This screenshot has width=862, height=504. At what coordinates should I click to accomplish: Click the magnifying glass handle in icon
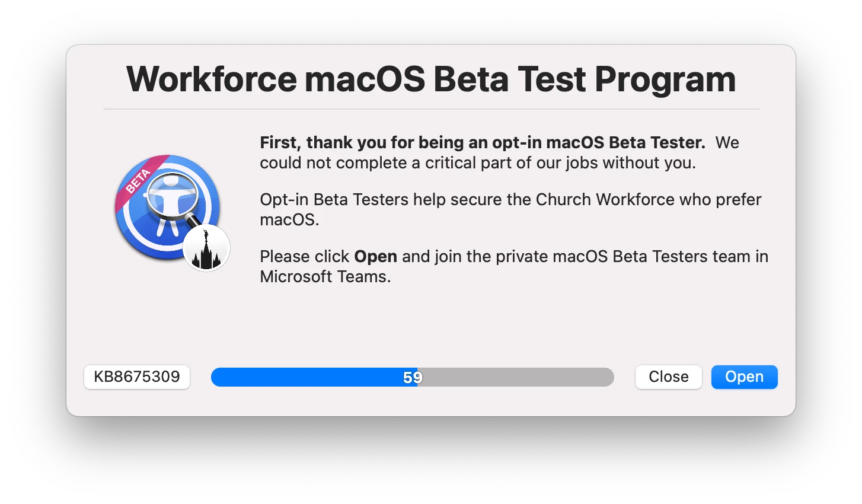pyautogui.click(x=192, y=222)
